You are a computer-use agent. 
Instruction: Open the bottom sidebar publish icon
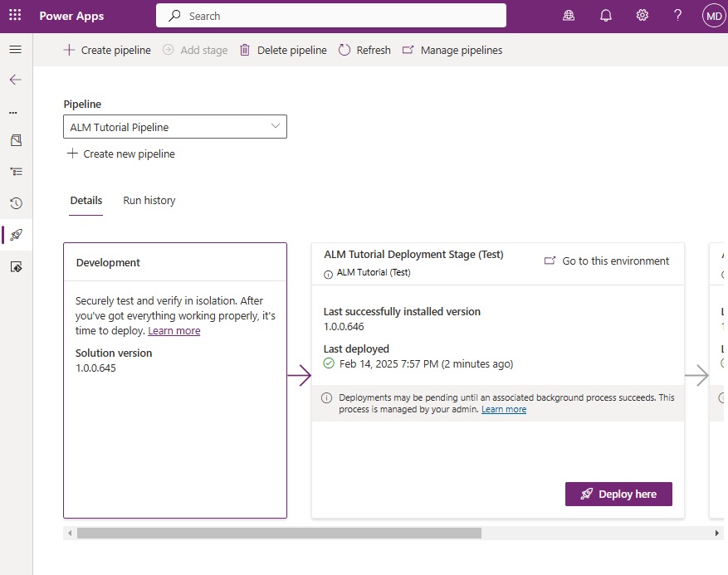[x=16, y=267]
